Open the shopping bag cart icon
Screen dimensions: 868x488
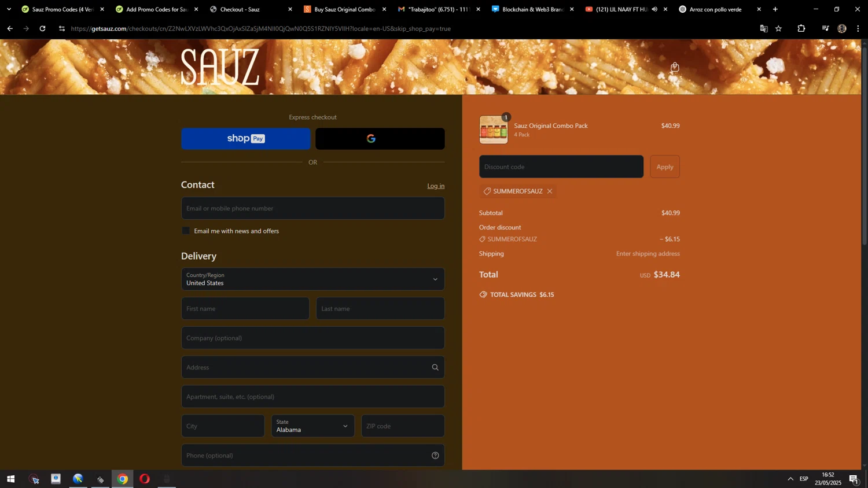coord(675,67)
